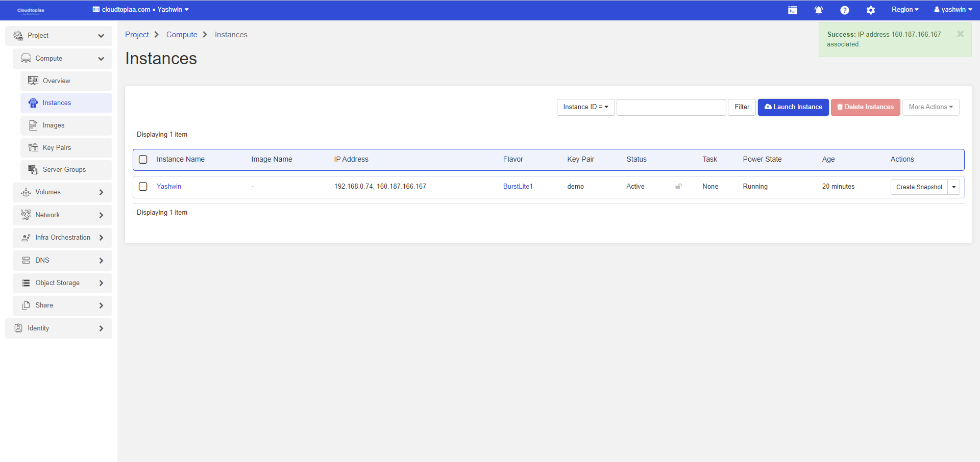Viewport: 980px width, 462px height.
Task: Click the filter text input field
Action: (x=671, y=107)
